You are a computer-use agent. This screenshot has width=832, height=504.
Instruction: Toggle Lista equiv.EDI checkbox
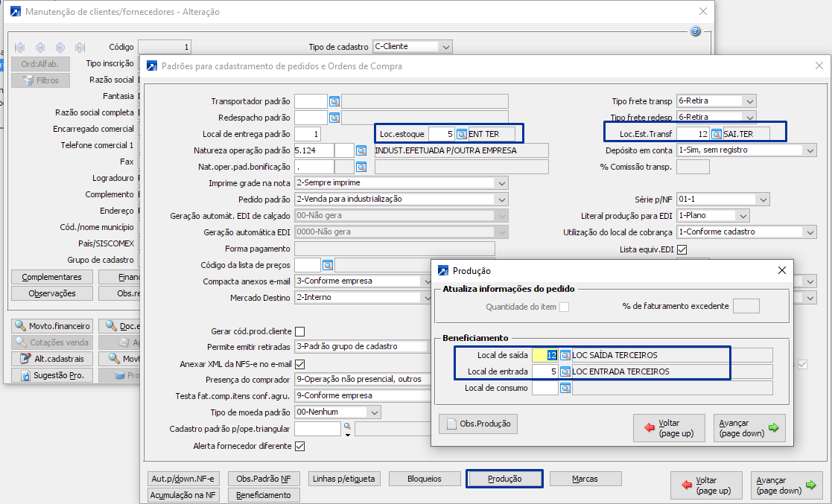[x=682, y=249]
